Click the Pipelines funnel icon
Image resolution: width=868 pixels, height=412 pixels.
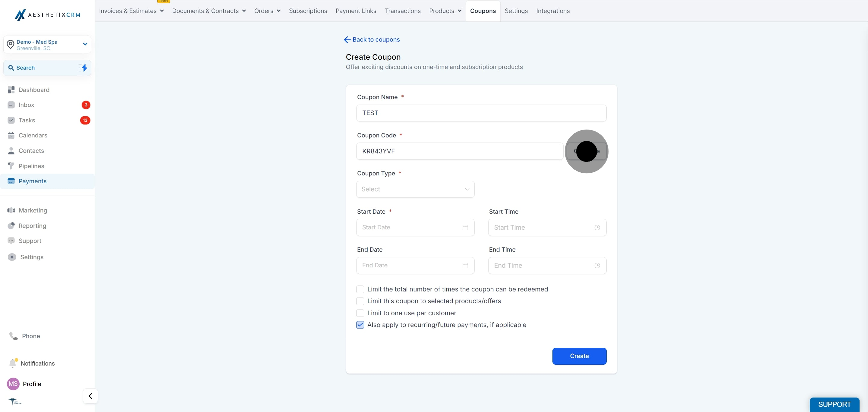[x=11, y=166]
